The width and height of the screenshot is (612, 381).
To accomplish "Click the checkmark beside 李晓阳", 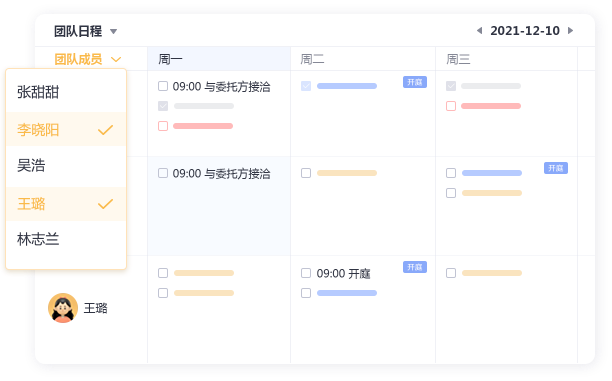I will tap(105, 130).
